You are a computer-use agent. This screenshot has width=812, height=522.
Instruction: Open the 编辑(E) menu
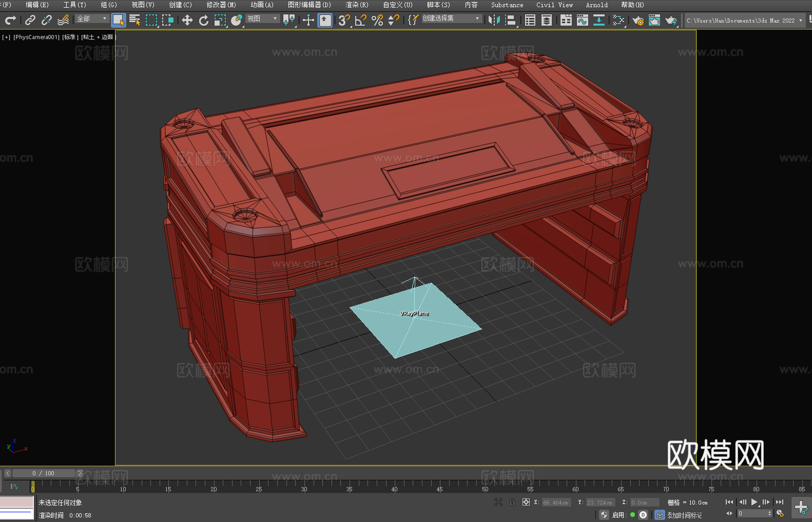37,5
